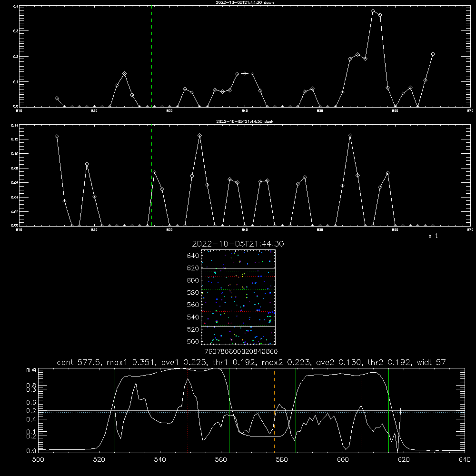Click the "2022-10-05T21:44:30 dusk" plot title
This screenshot has height=476, width=476.
(245, 121)
